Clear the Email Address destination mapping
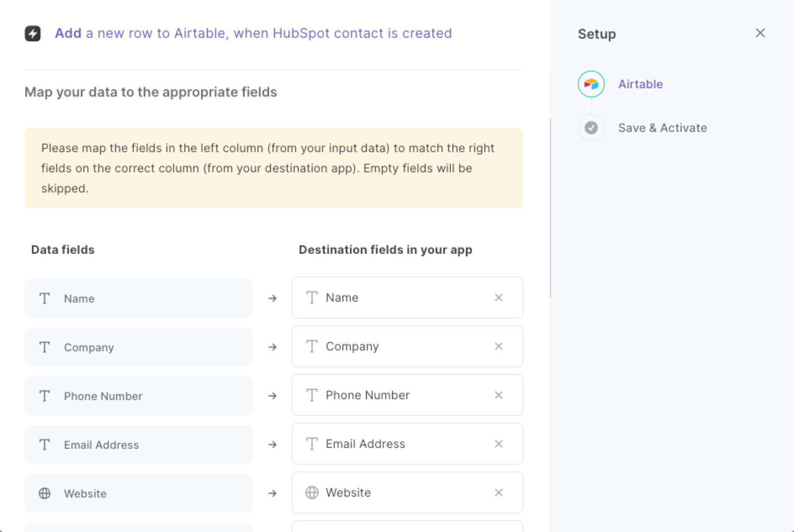The height and width of the screenshot is (532, 794). (499, 444)
